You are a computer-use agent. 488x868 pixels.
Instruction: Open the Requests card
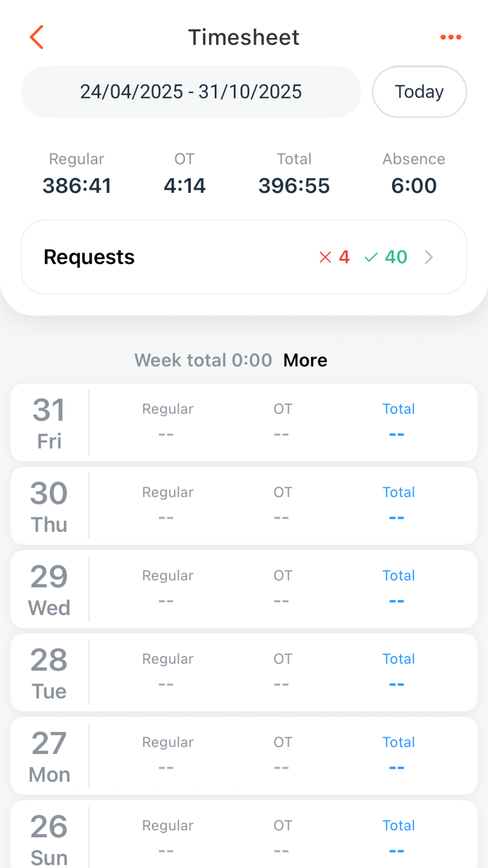pyautogui.click(x=167, y=257)
